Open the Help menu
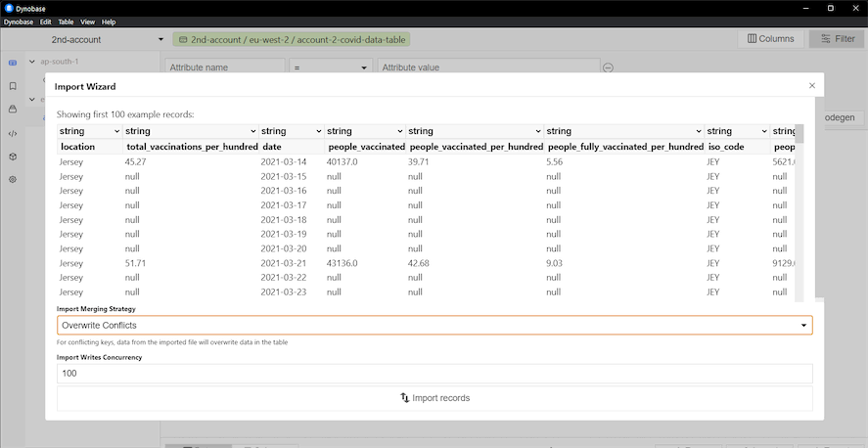This screenshot has height=448, width=868. 109,22
